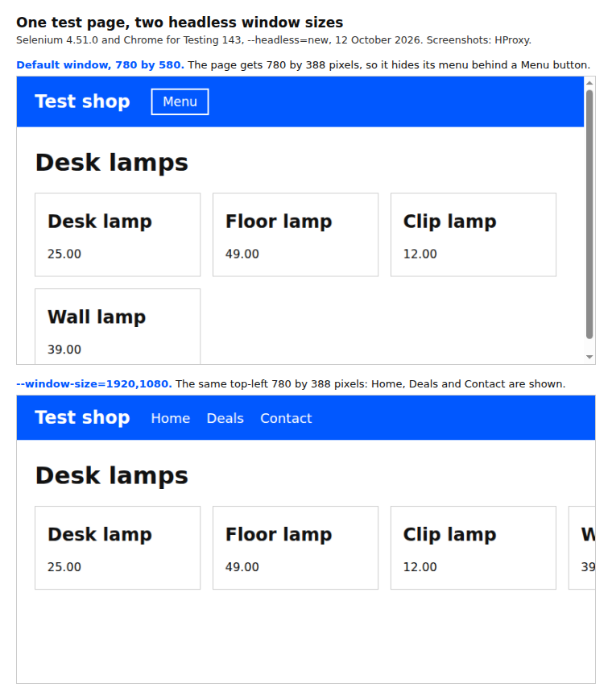
Task: Click Desk lamps heading in default window
Action: pos(112,163)
